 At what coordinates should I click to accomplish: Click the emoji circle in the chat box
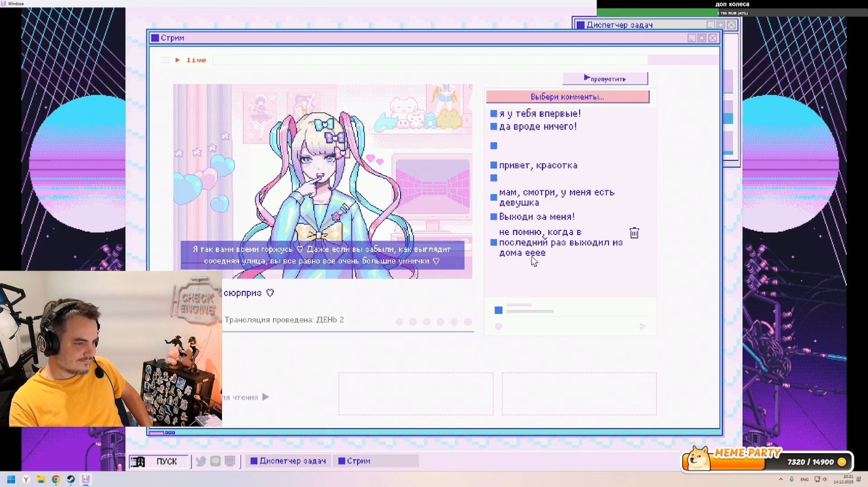coord(499,327)
